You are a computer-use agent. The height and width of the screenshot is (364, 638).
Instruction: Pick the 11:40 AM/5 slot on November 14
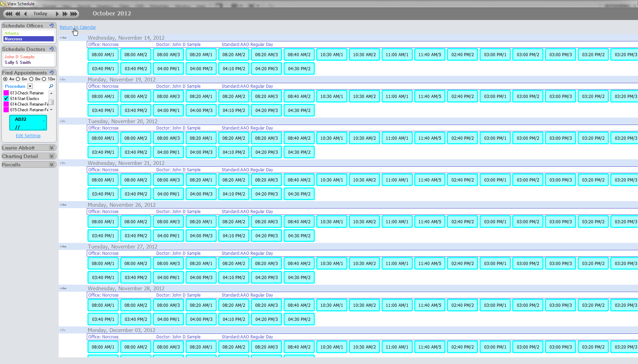430,55
